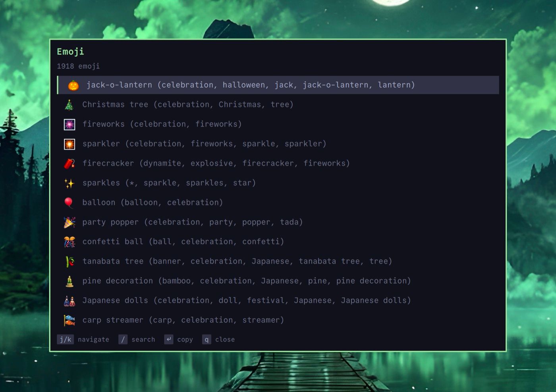Click the Christmas tree emoji icon
This screenshot has width=556, height=392.
click(x=69, y=105)
